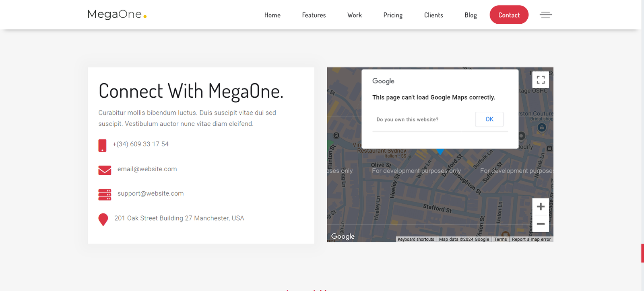644x291 pixels.
Task: Click Report a map error
Action: click(531, 239)
